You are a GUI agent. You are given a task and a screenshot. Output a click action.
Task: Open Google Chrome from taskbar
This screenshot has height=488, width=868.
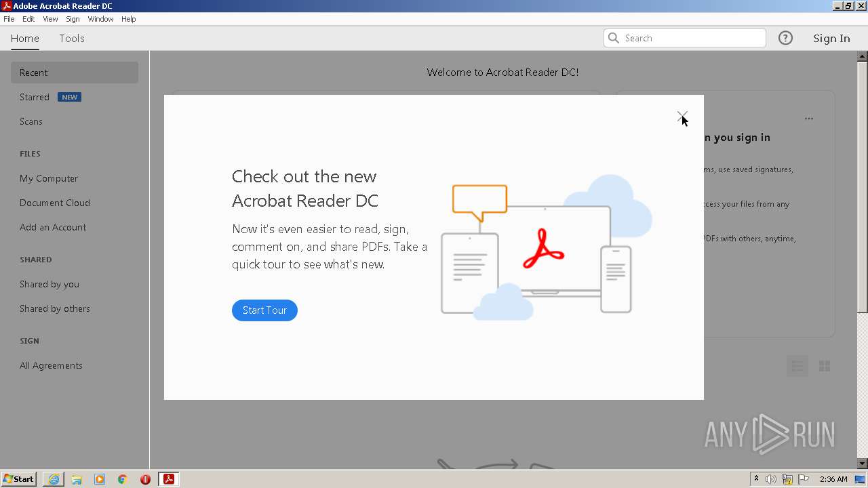(123, 479)
